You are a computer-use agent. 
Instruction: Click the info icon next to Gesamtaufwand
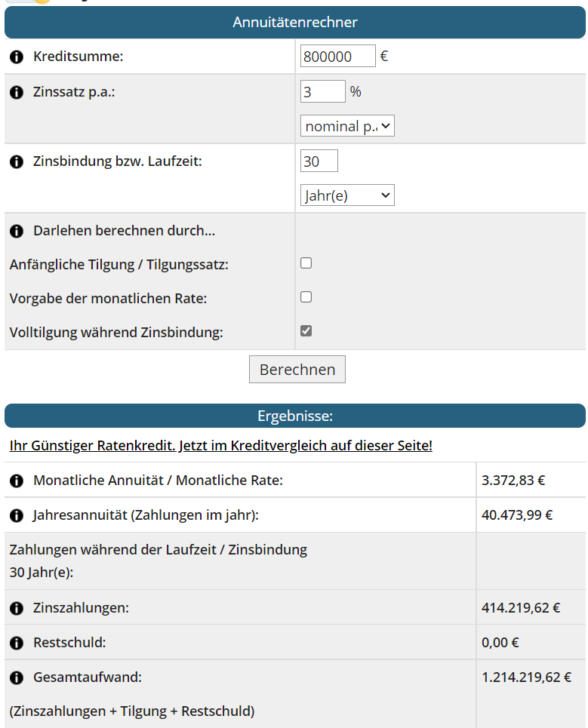pyautogui.click(x=17, y=678)
